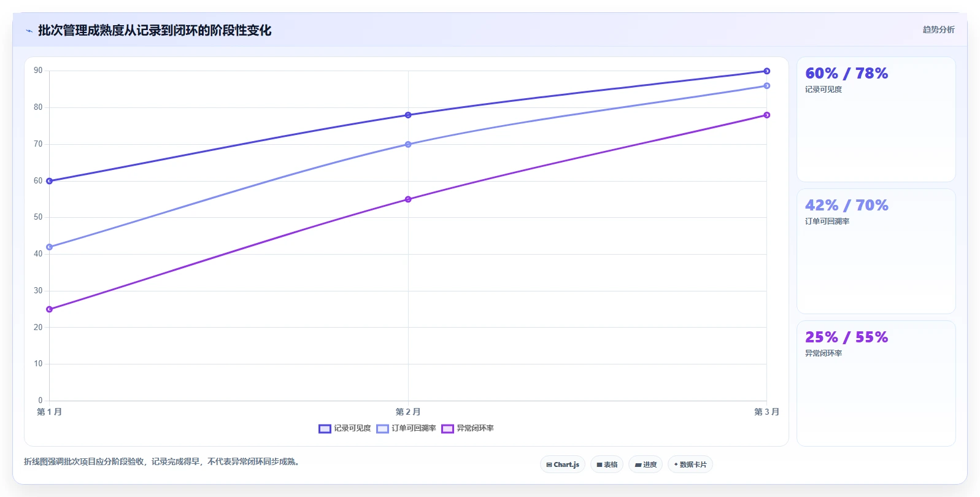Click the 第3月 x-axis label
The height and width of the screenshot is (497, 980).
(766, 412)
